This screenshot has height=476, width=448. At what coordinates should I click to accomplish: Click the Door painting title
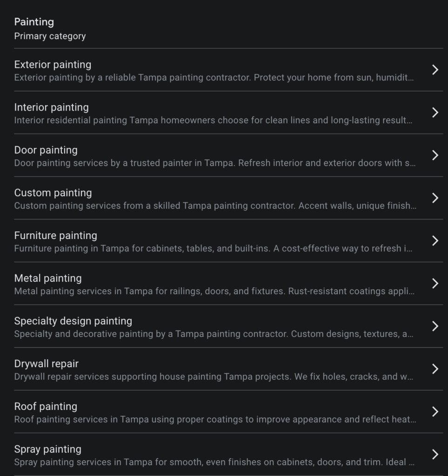46,150
